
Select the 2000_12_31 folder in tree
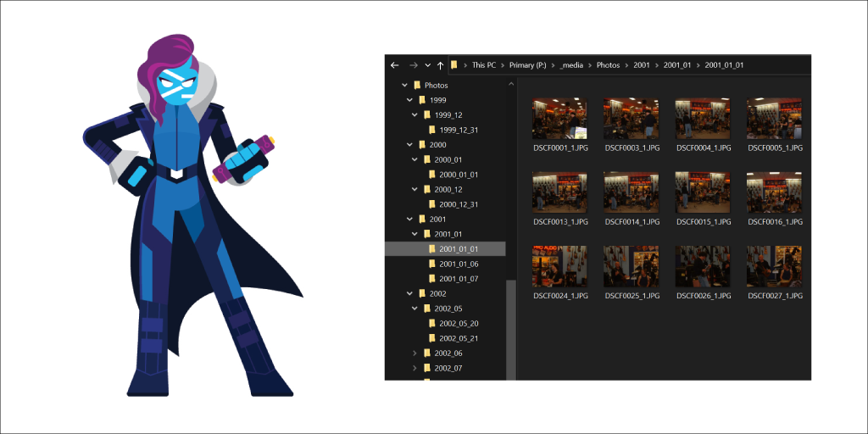(x=458, y=204)
